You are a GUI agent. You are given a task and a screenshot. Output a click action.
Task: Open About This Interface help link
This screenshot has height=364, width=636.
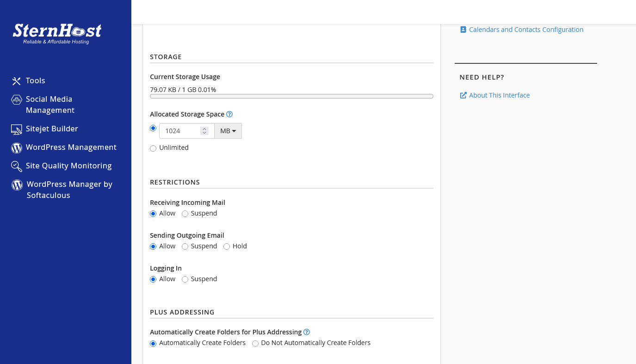coord(499,95)
